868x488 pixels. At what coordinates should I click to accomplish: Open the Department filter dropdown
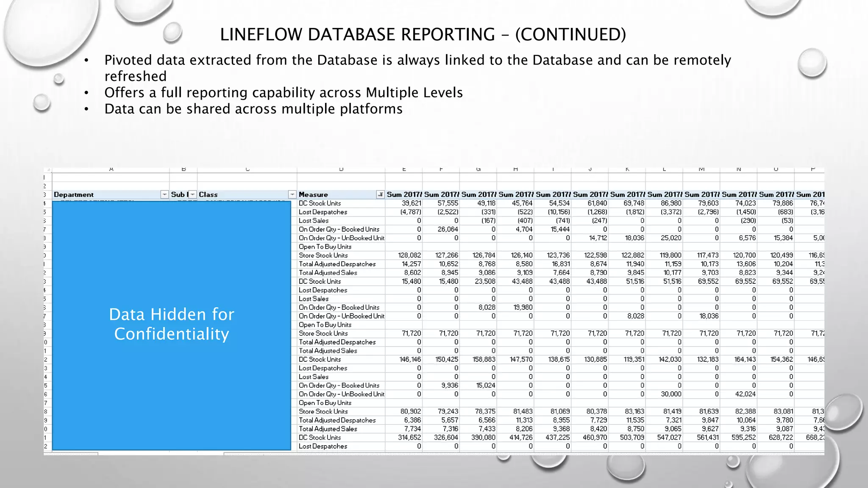pos(164,194)
